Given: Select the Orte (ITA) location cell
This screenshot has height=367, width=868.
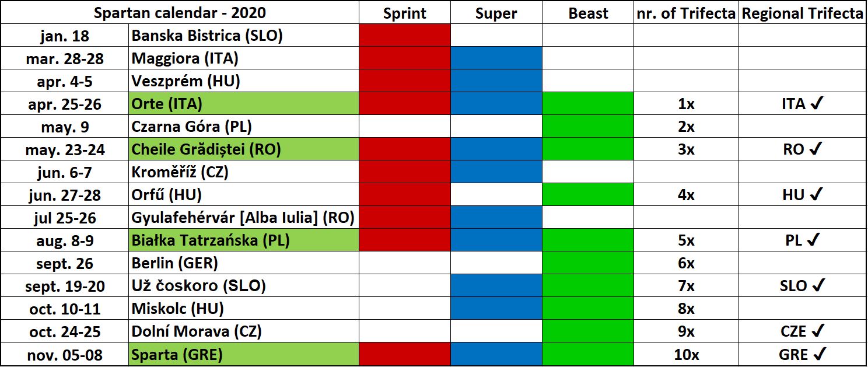Looking at the screenshot, I should (x=243, y=104).
